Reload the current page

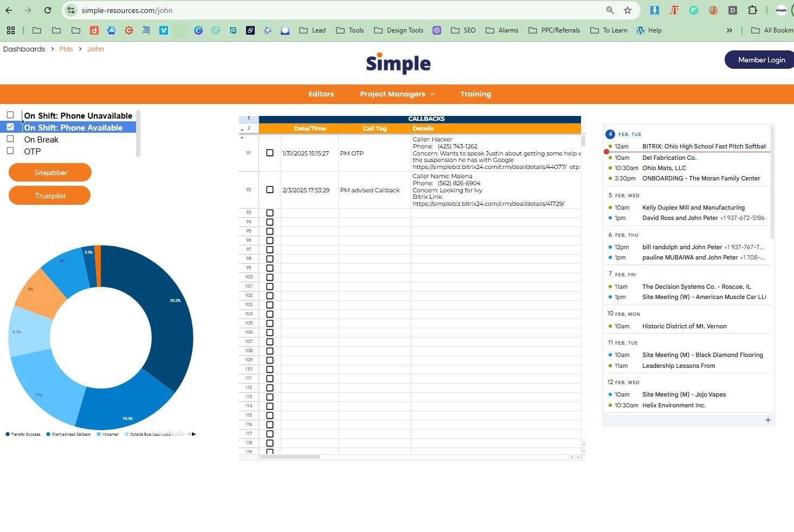[48, 10]
